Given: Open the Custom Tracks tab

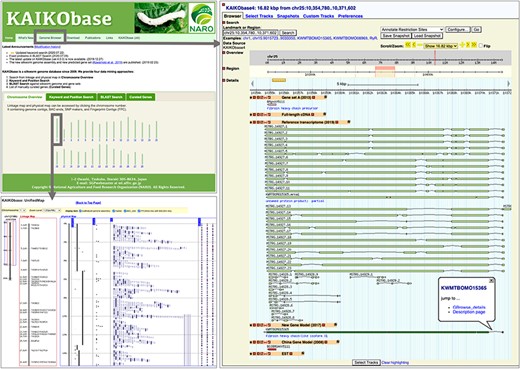Looking at the screenshot, I should coord(318,16).
